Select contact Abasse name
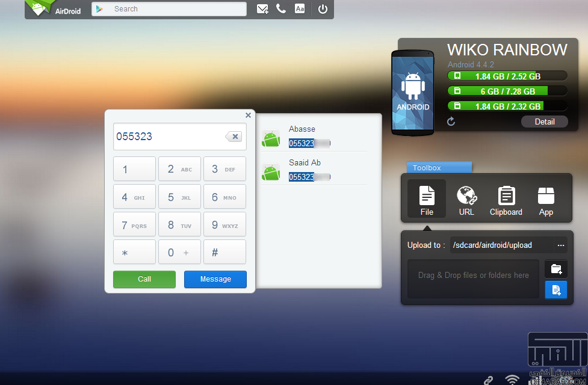Viewport: 588px width, 385px height. [302, 129]
